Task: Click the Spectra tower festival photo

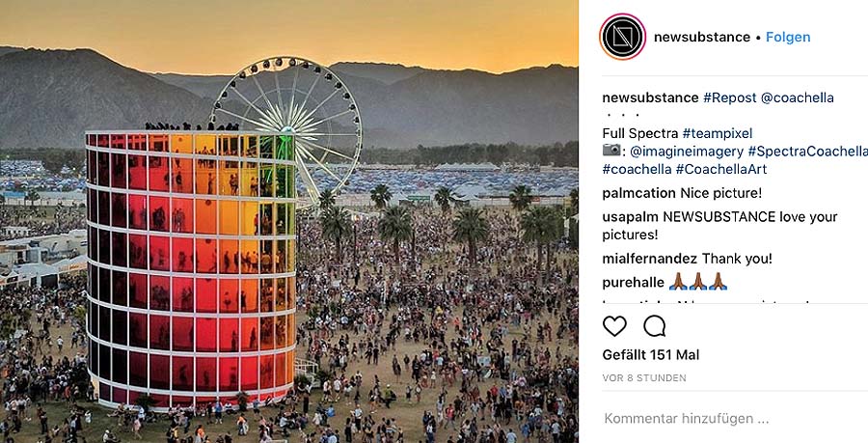Action: click(x=289, y=222)
